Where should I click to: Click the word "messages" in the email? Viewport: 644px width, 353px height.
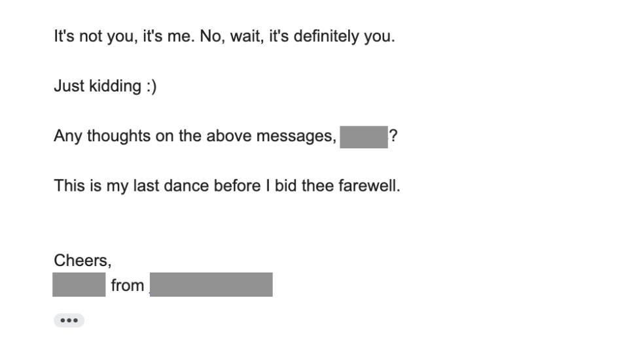(x=300, y=137)
